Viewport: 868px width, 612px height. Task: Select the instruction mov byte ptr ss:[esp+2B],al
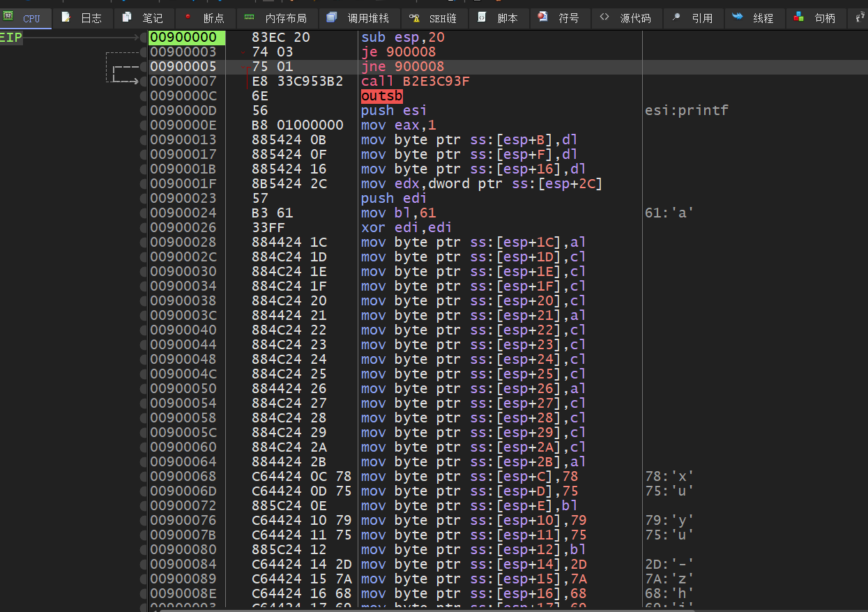point(473,461)
